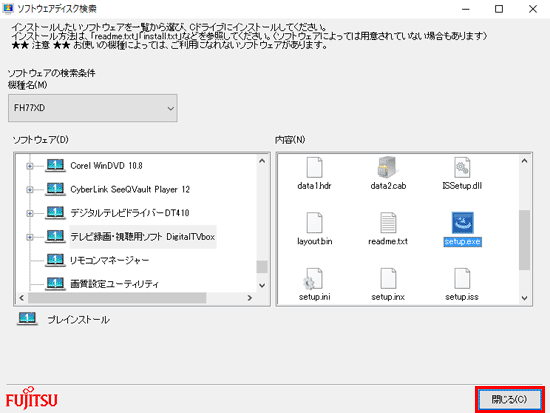Screen dimensions: 550x413
Task: Click software list scroll down arrow
Action: pos(262,286)
